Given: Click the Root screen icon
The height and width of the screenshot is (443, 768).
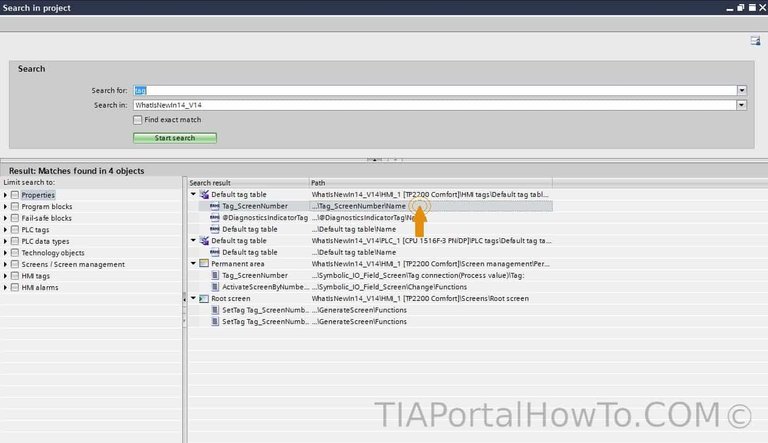Looking at the screenshot, I should point(204,298).
